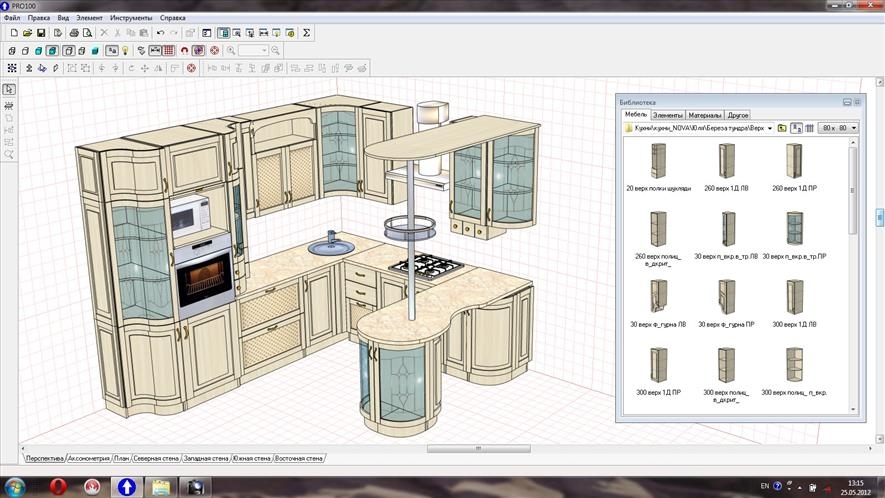
Task: Print the project with the printer icon
Action: click(x=74, y=33)
